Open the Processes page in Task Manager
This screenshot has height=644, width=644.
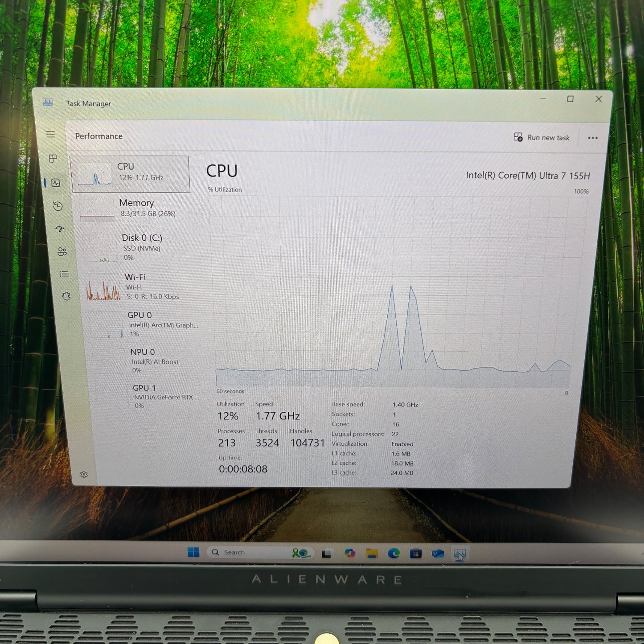(x=53, y=159)
